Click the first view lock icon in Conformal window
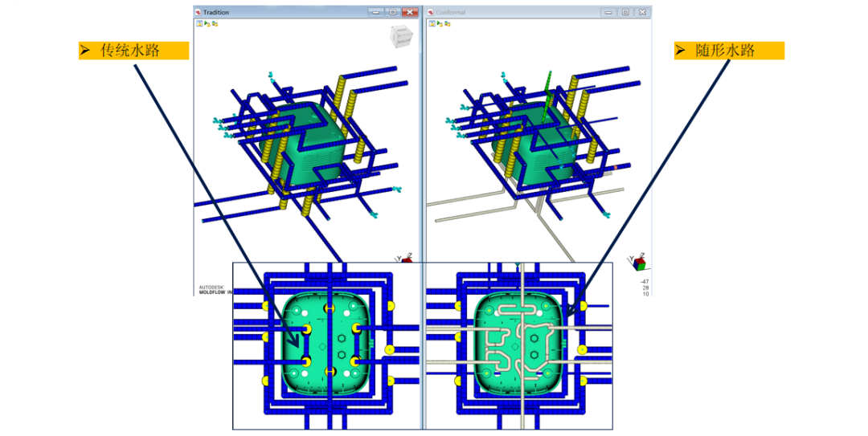This screenshot has height=436, width=868. [x=432, y=24]
